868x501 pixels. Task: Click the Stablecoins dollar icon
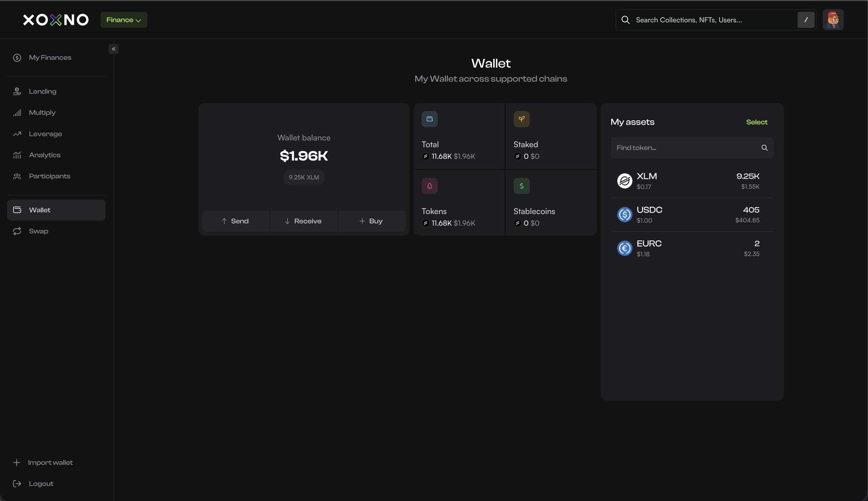click(x=521, y=186)
